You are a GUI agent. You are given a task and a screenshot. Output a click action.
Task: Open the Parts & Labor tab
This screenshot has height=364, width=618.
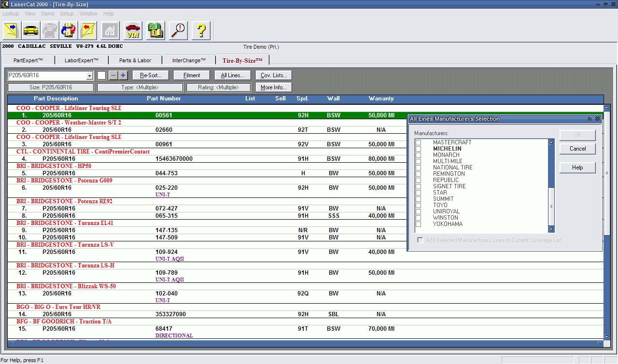tap(135, 60)
